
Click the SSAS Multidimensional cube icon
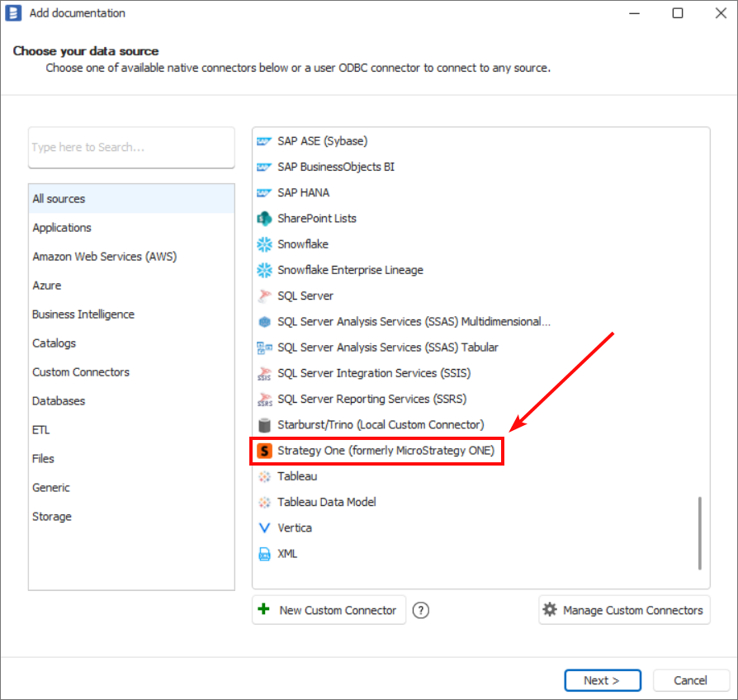(264, 322)
